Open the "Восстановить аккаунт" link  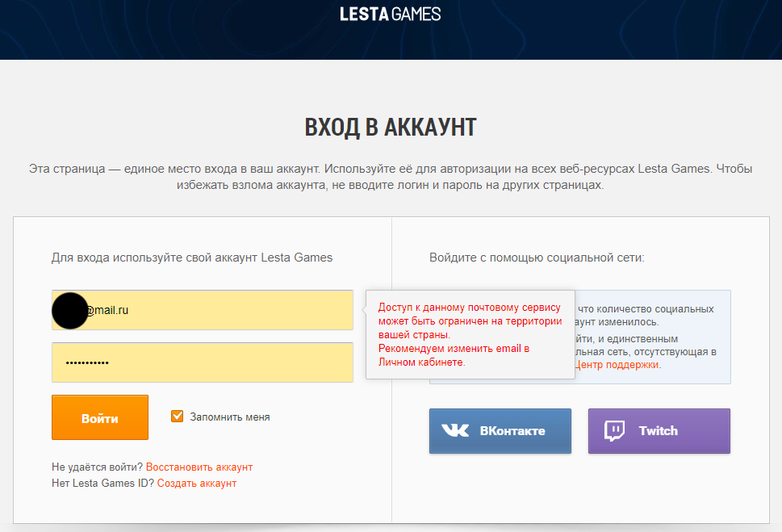pos(199,467)
